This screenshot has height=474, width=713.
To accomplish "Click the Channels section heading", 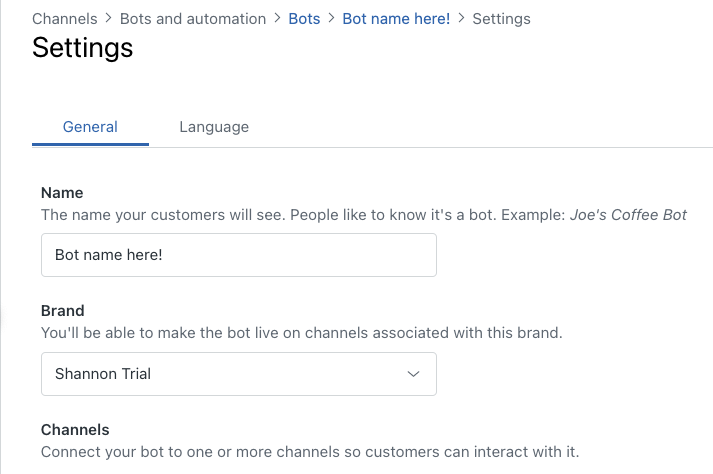I will pos(75,430).
